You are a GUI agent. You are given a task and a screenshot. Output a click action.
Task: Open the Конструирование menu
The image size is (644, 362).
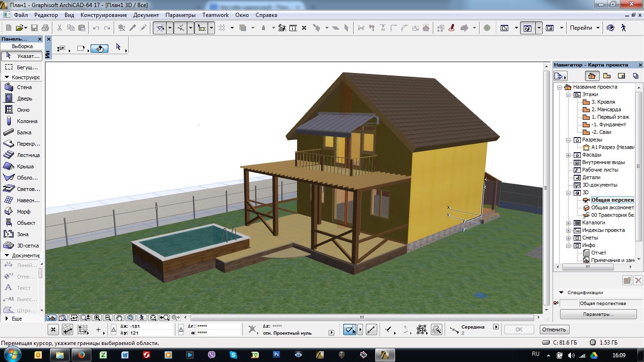pos(104,15)
